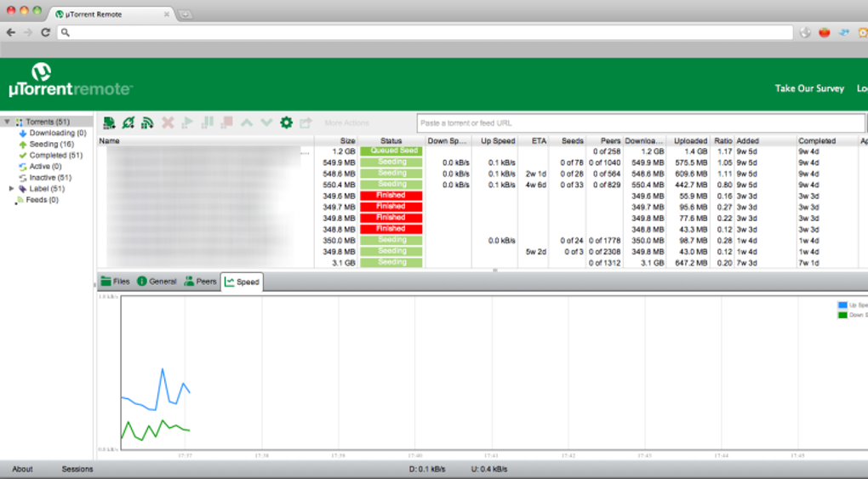Screen dimensions: 868x479
Task: Switch to the Files tab
Action: click(115, 282)
